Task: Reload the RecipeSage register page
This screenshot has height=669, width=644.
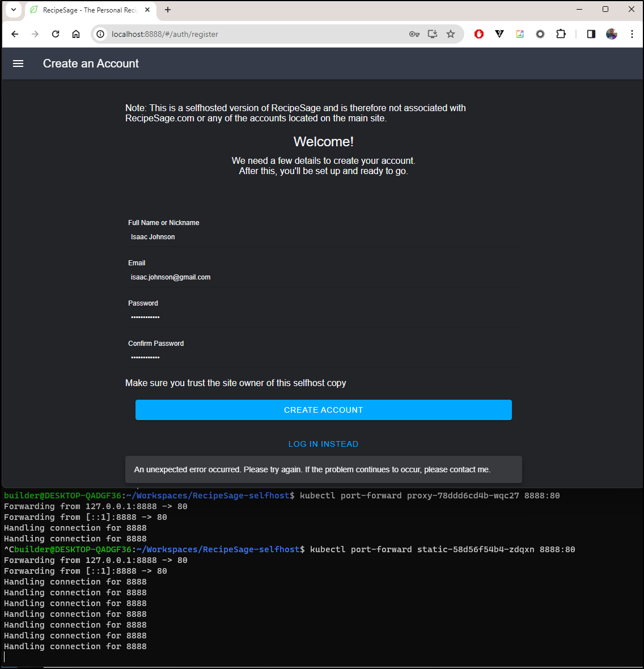Action: 56,34
